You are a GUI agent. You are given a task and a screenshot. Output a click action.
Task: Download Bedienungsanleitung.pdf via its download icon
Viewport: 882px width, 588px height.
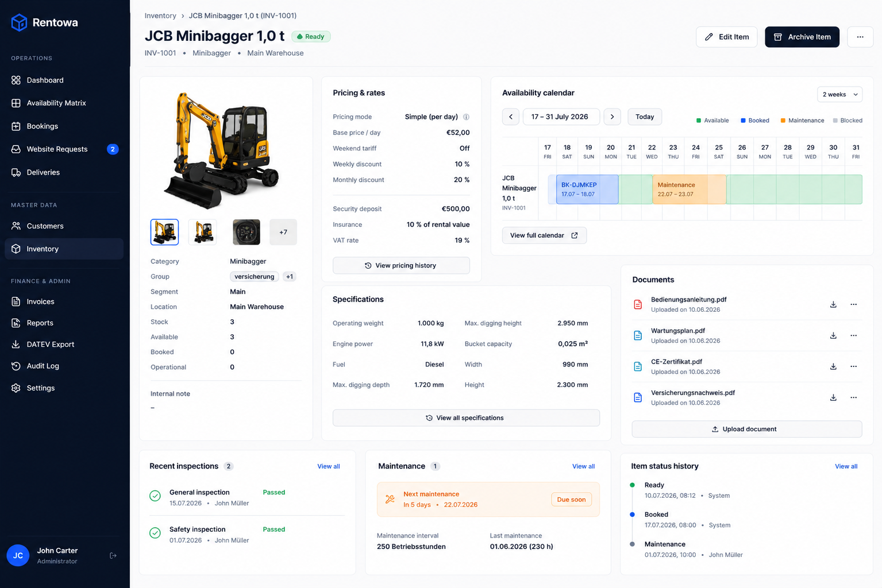point(833,304)
